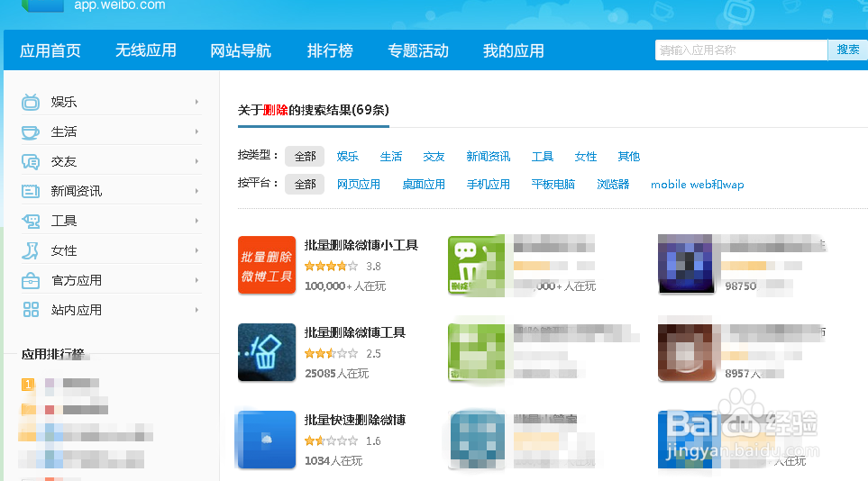Expand the 站内应用 category arrow

(196, 310)
